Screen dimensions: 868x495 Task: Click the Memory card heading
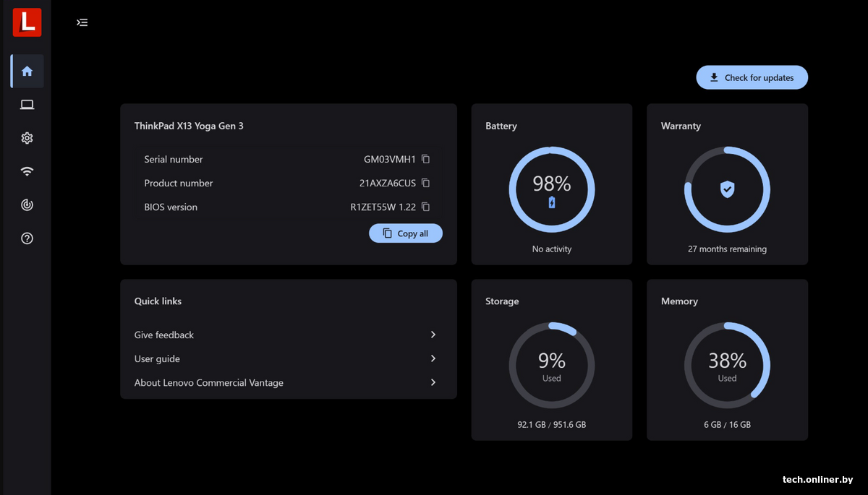679,301
